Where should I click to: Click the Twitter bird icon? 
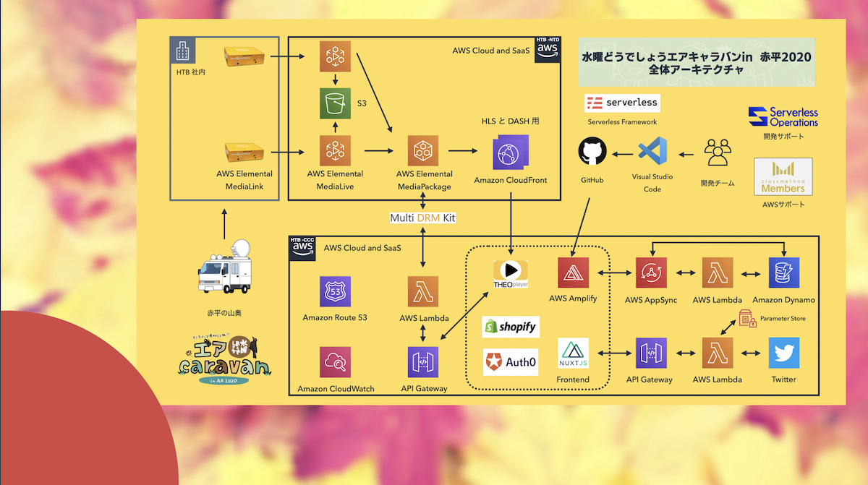(783, 353)
